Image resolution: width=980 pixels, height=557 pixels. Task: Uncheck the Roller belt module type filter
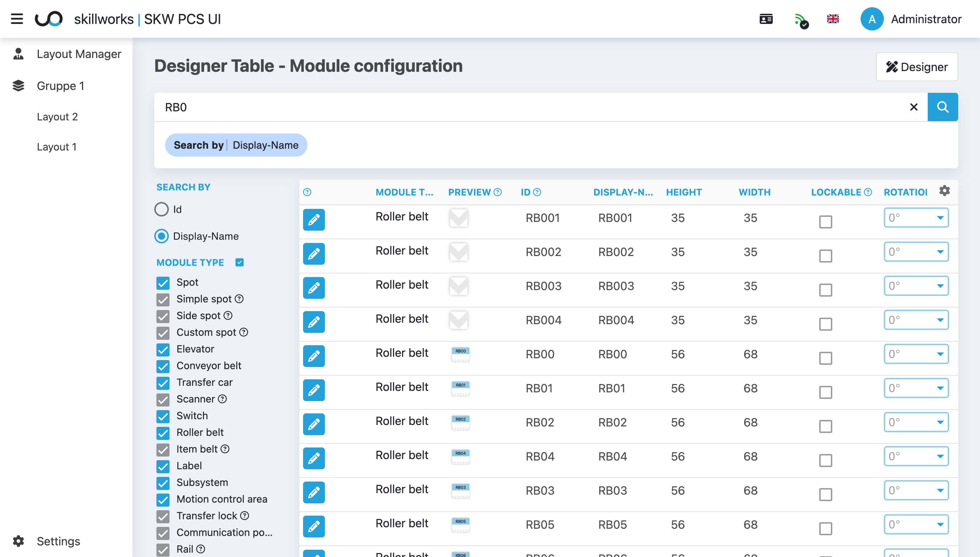163,433
